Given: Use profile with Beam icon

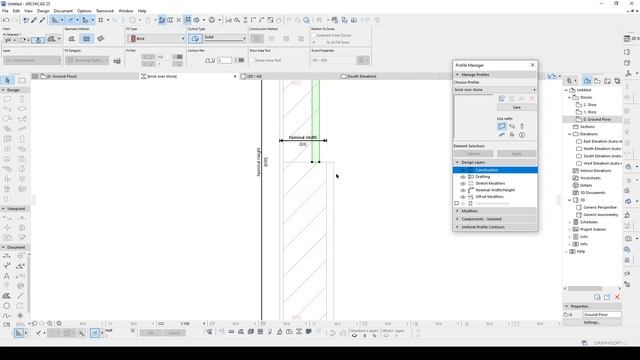Looking at the screenshot, I should click(512, 126).
